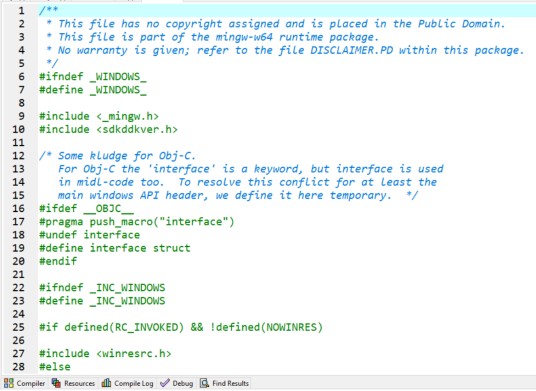Click the '#define interface struct' line
Screen dimensions: 536x391
coord(115,248)
